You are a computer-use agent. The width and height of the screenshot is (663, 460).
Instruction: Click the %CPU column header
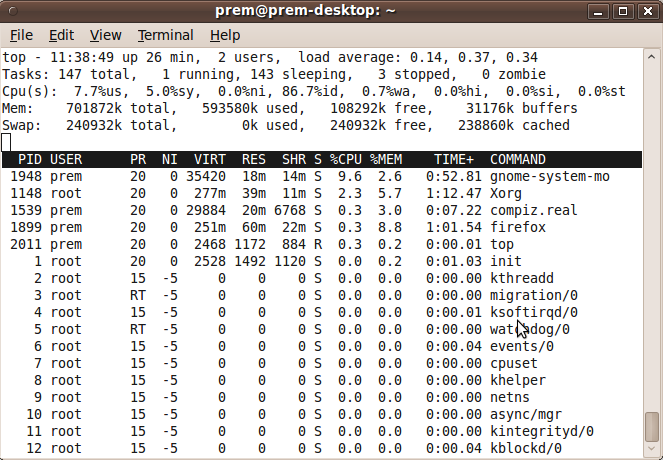coord(345,159)
